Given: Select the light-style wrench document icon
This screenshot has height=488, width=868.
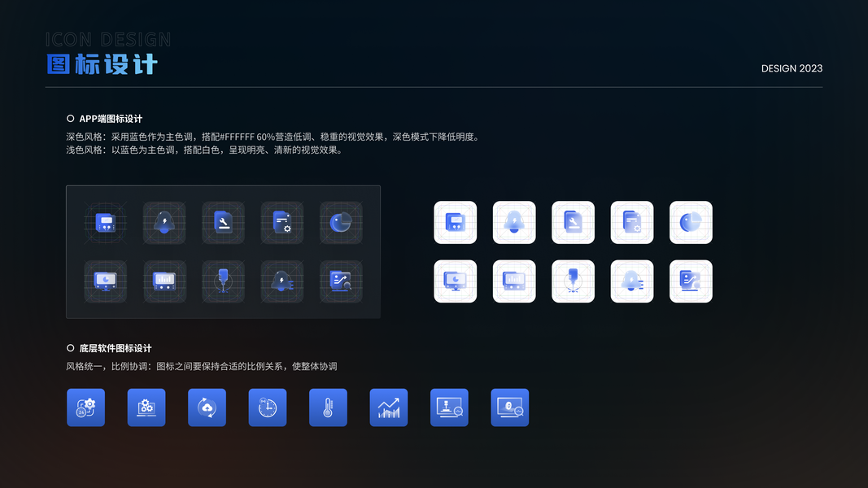Looking at the screenshot, I should point(573,222).
